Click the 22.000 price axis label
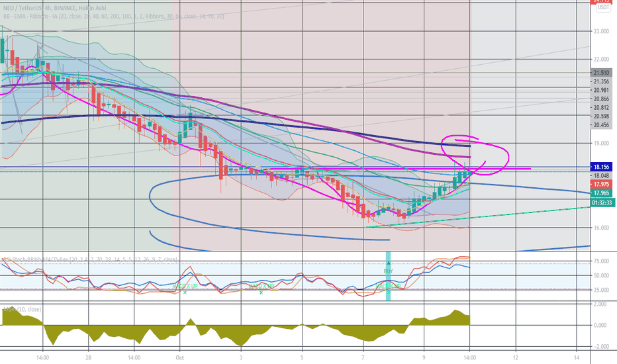Screen dimensions: 617x364 601,59
